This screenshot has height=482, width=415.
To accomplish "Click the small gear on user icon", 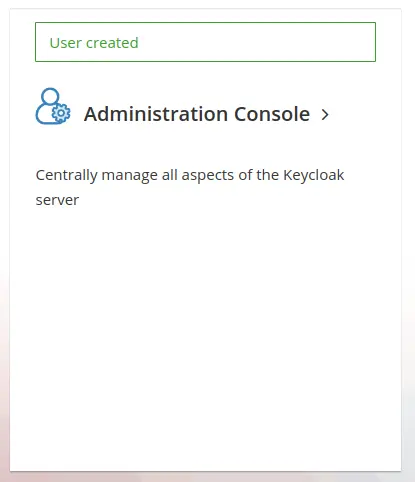I will click(x=61, y=114).
